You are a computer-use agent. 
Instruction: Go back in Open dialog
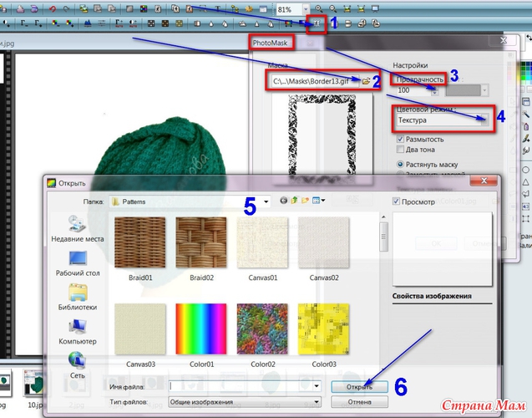[x=284, y=201]
